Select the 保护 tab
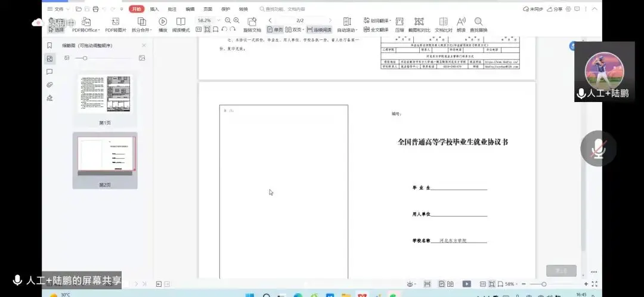The height and width of the screenshot is (297, 644). coord(225,8)
